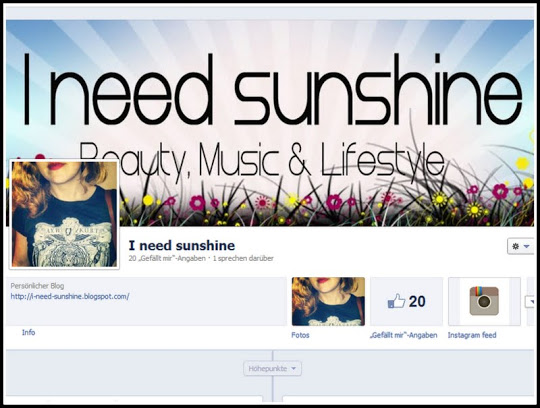540x408 pixels.
Task: Click the thumbs-up like icon
Action: coord(396,301)
